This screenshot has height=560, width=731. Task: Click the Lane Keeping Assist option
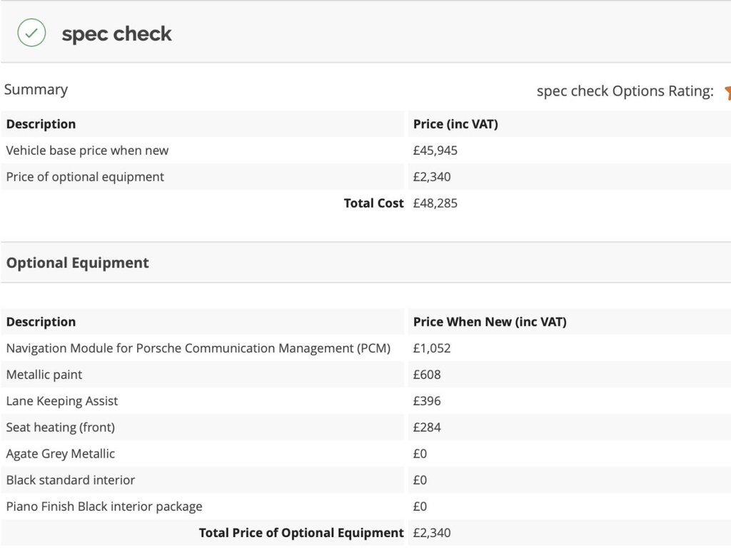pos(62,401)
